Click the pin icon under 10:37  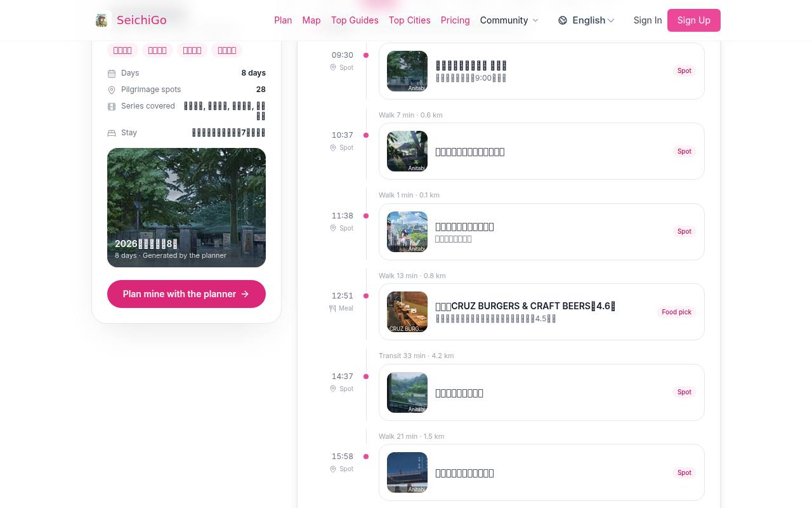[333, 147]
